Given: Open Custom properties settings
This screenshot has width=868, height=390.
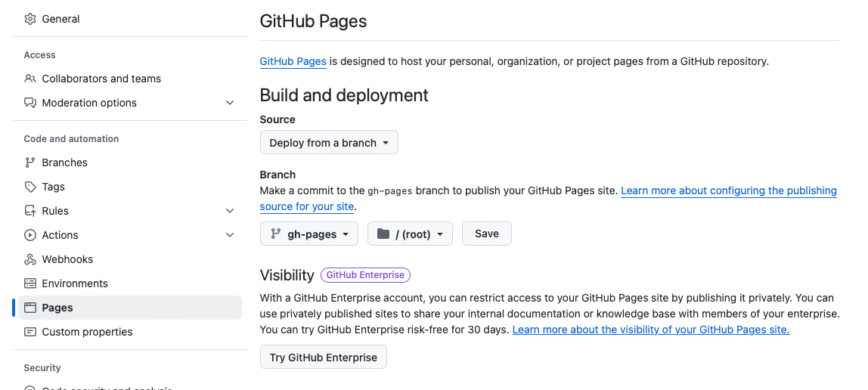Looking at the screenshot, I should [x=129, y=332].
